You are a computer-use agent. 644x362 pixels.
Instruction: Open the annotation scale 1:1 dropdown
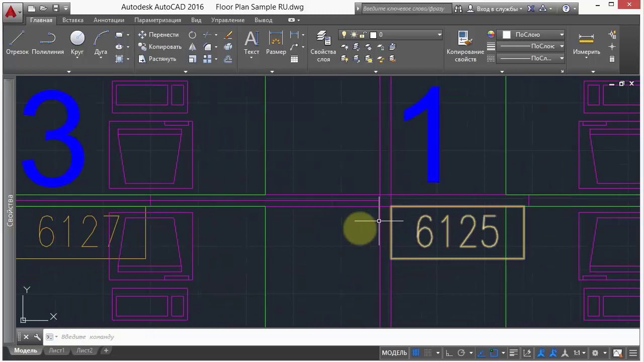580,353
